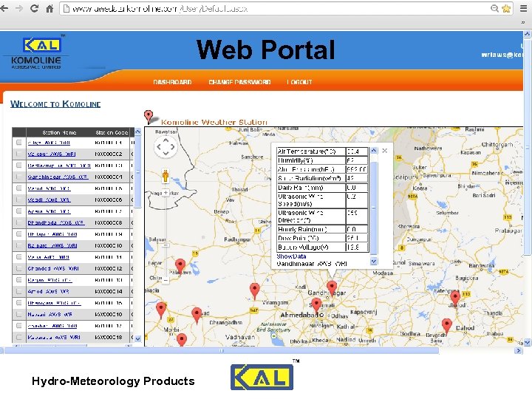Screen dimensions: 532x399
Task: Click the Welcome to Komoline heading link
Action: 55,104
